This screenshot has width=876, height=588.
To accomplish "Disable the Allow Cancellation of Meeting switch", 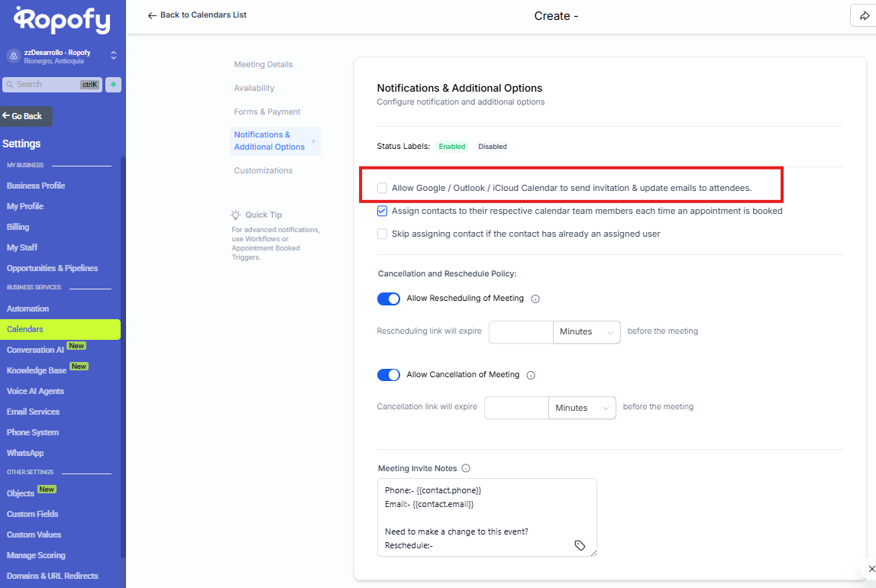I will tap(389, 375).
